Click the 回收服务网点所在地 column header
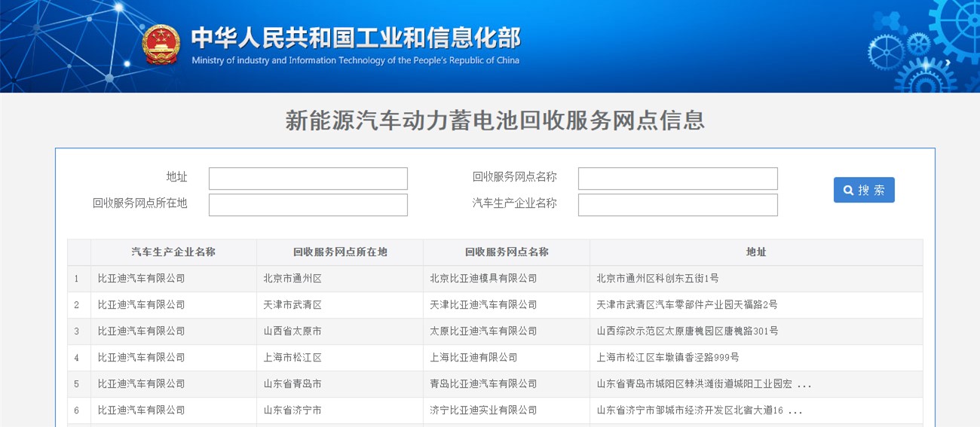980x427 pixels. [340, 252]
